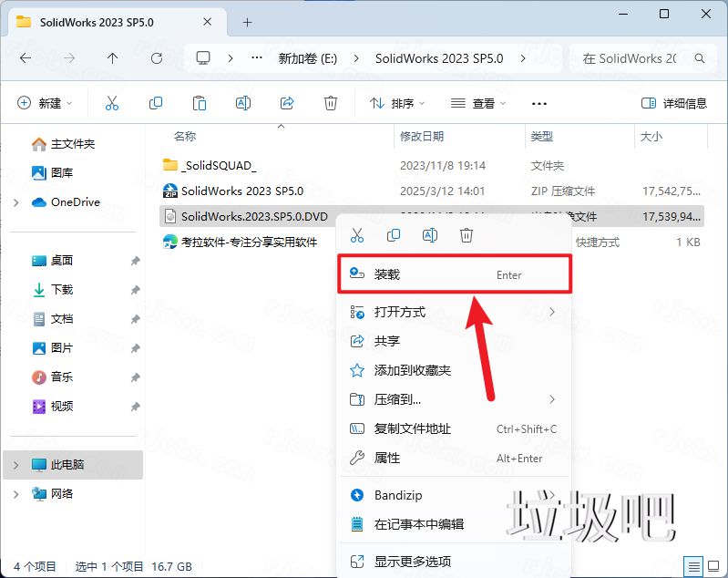Click 新加卷 (E:) in the address breadcrumb

(x=307, y=58)
